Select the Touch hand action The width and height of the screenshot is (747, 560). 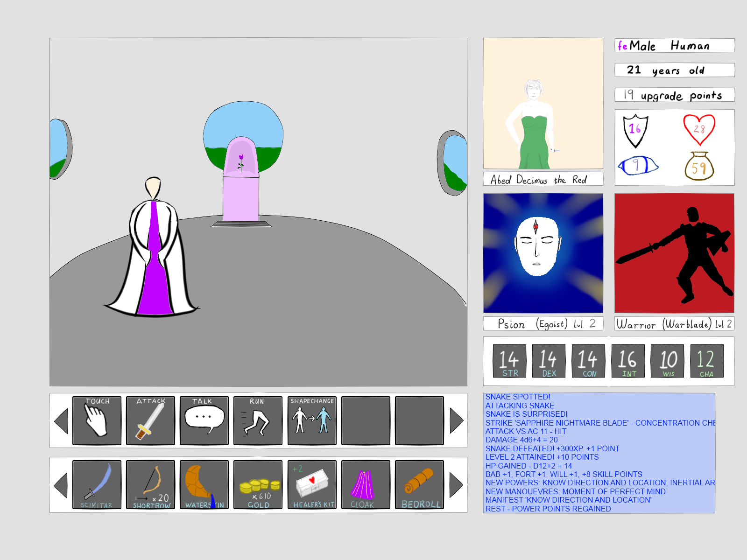tap(97, 420)
